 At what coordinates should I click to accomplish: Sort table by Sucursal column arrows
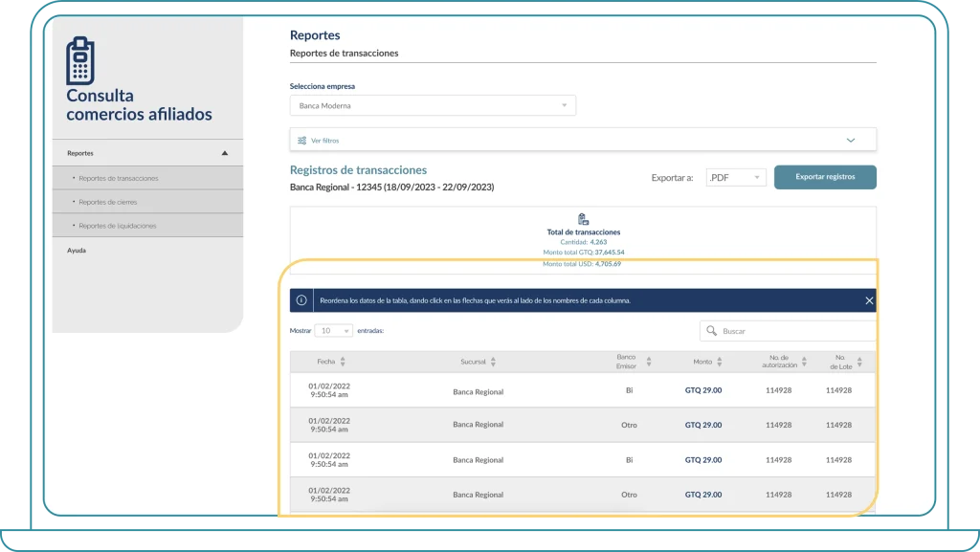(493, 362)
